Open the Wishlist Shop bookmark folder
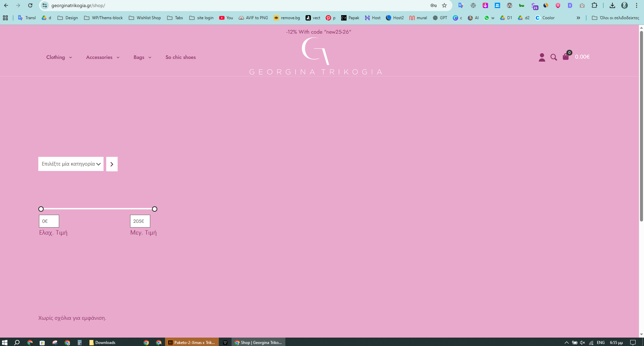 145,18
